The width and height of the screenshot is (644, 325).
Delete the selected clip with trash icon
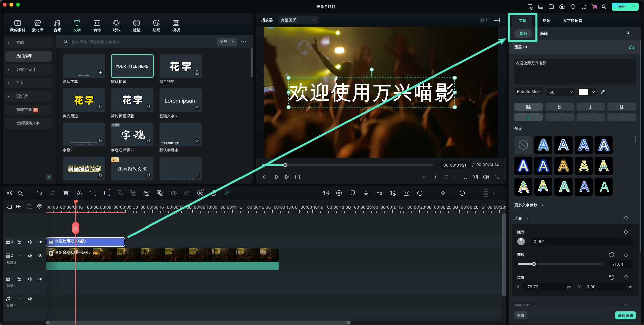(x=66, y=193)
